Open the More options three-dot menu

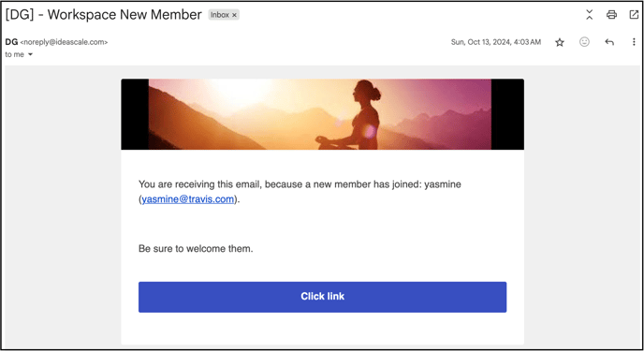click(634, 42)
